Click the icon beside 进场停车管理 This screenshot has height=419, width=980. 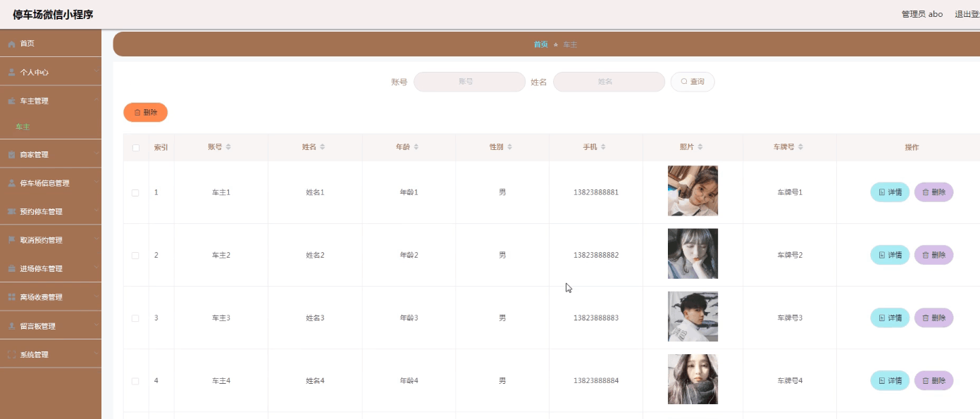pyautogui.click(x=11, y=269)
